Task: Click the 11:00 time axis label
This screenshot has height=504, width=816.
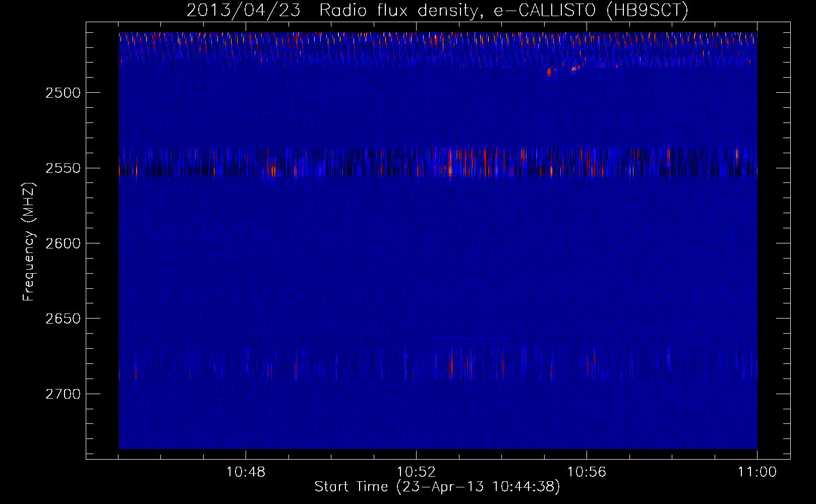Action: pyautogui.click(x=757, y=472)
